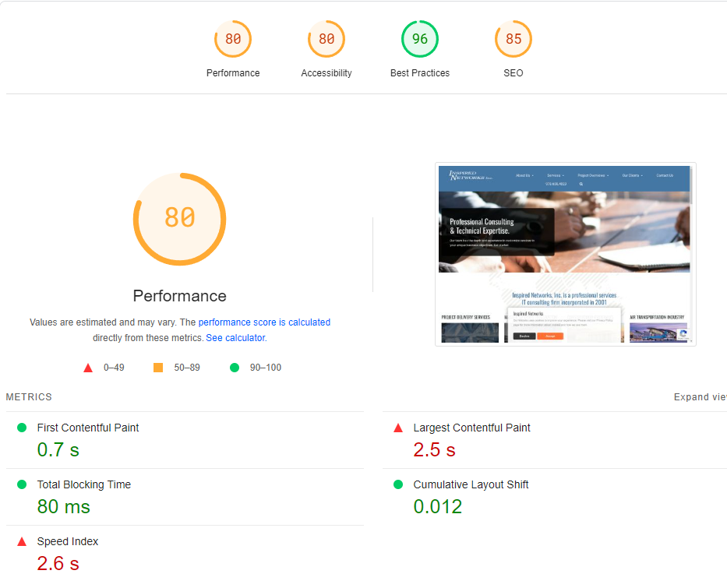Viewport: 727px width, 588px height.
Task: Open 'performance score is calculated' link
Action: pos(264,322)
